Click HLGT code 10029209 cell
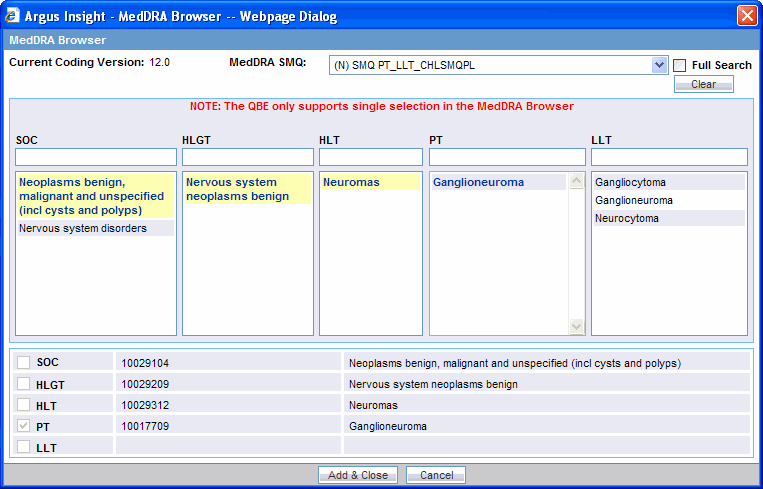 [x=228, y=384]
